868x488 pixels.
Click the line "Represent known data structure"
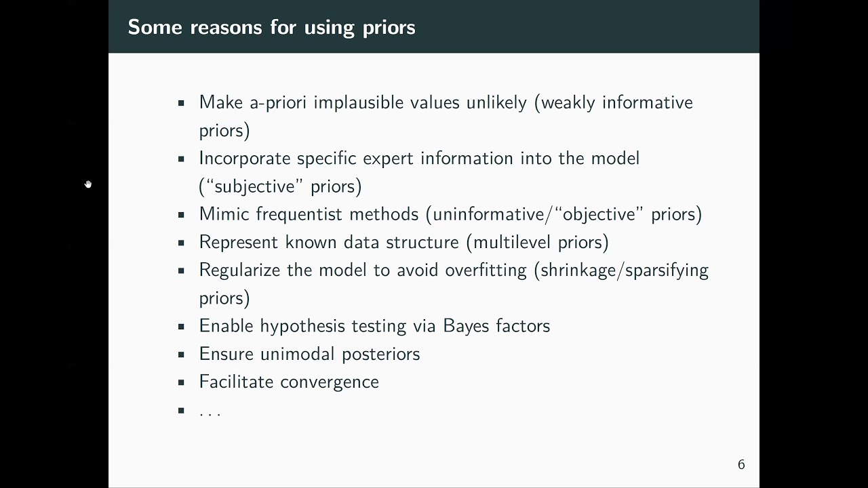[x=329, y=242]
